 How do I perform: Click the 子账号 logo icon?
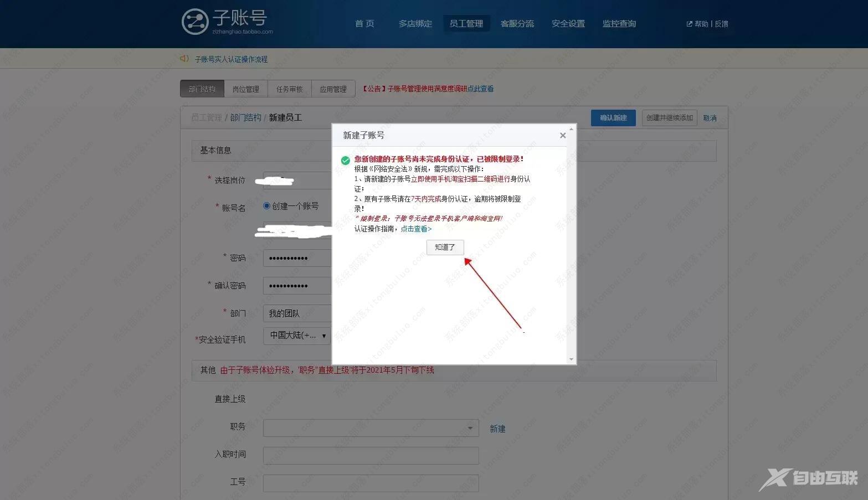pyautogui.click(x=195, y=21)
